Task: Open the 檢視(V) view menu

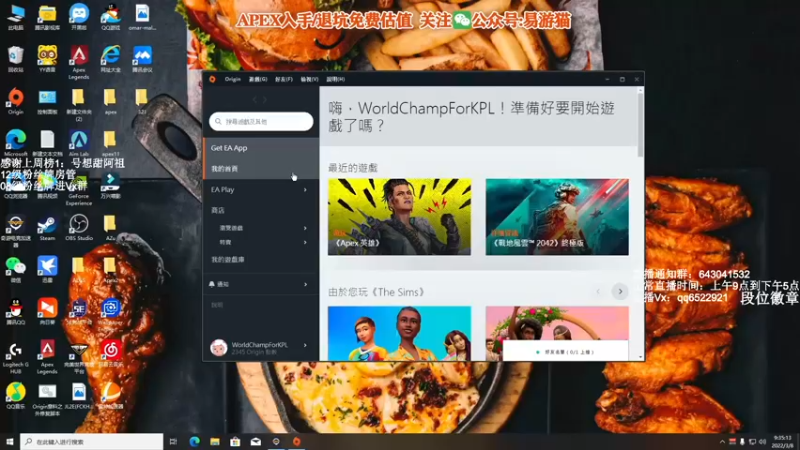Action: [x=309, y=79]
